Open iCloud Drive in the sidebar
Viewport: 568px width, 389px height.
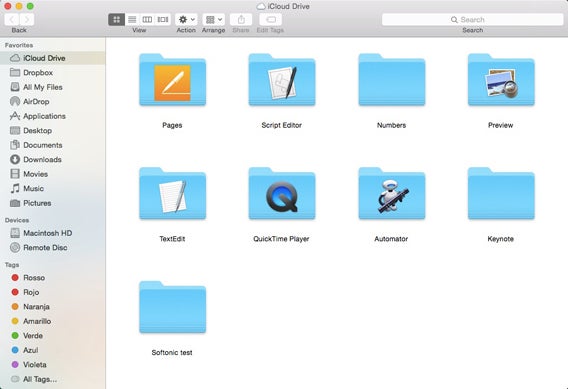point(53,58)
